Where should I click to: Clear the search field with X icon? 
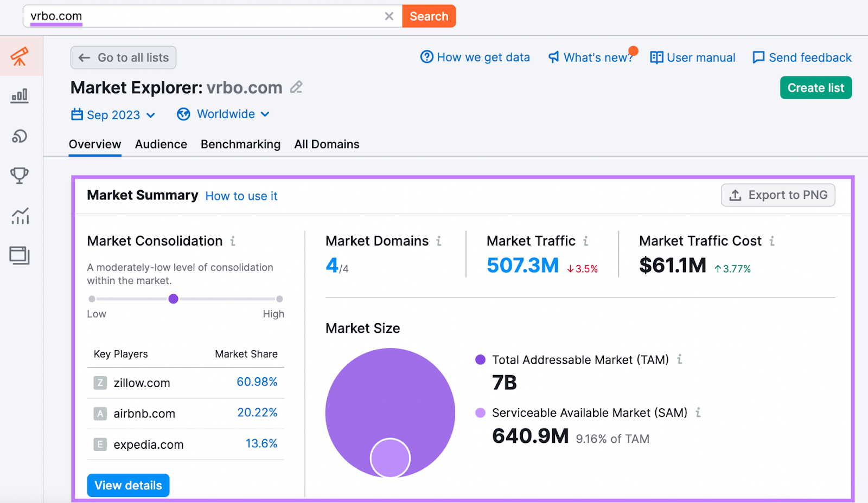point(389,16)
